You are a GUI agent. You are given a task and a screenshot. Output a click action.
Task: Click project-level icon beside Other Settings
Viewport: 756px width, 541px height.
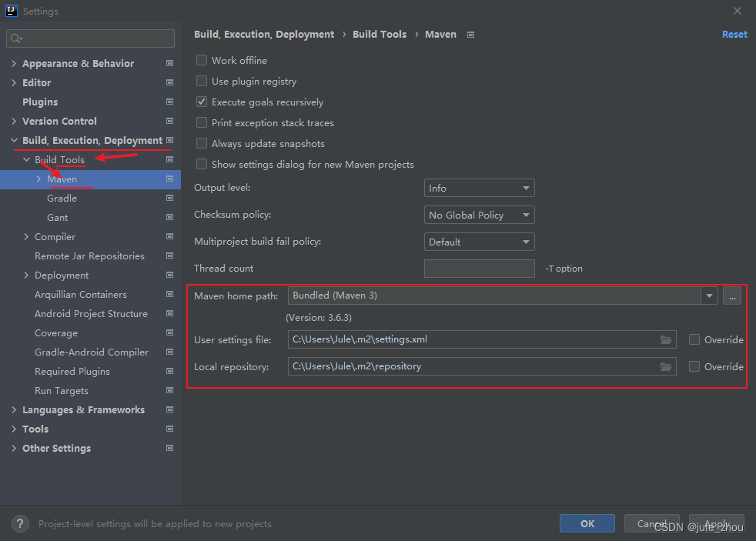169,448
